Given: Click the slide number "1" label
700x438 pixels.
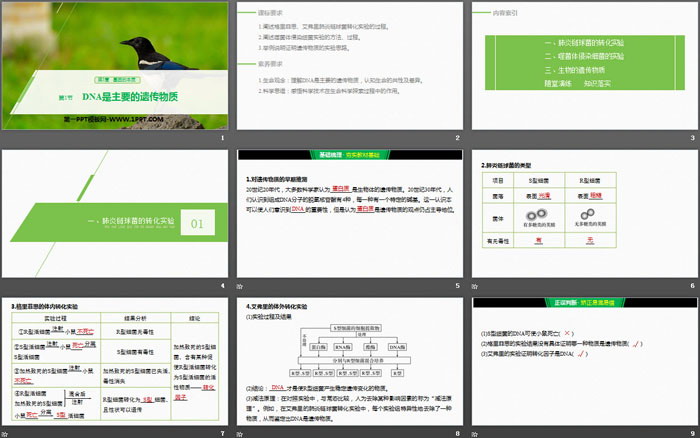Looking at the screenshot, I should point(223,138).
